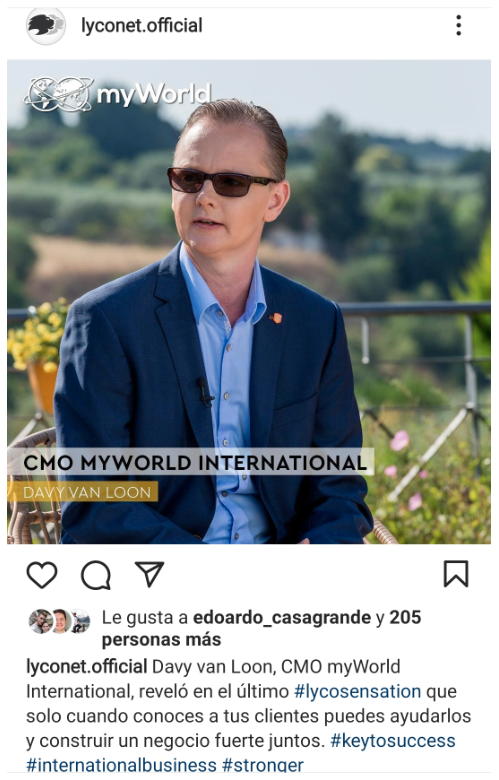The height and width of the screenshot is (780, 499).
Task: Tap the third liker avatar thumbnail
Action: (81, 621)
